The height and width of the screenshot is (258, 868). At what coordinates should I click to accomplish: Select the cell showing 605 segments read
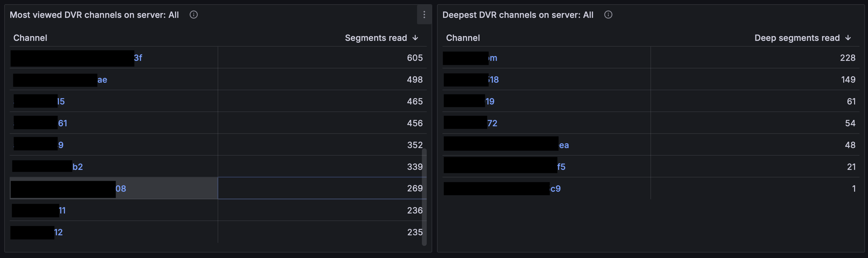(x=322, y=58)
